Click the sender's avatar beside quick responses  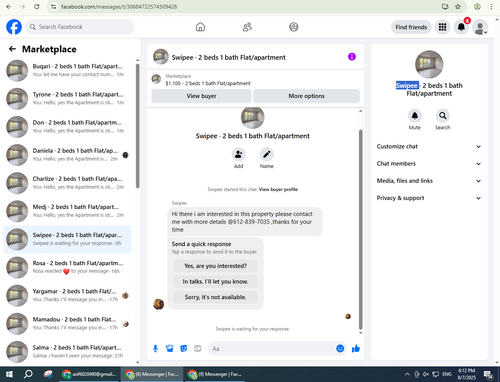pyautogui.click(x=159, y=304)
